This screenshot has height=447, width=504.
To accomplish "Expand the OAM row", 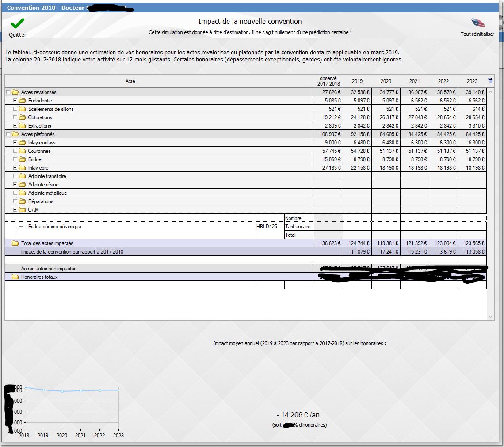I will tap(15, 209).
